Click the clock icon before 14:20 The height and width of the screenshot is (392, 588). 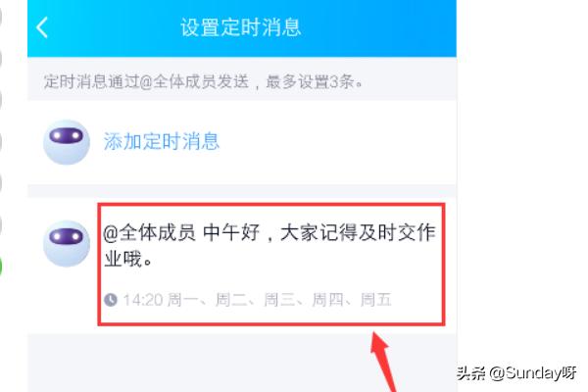pos(110,300)
